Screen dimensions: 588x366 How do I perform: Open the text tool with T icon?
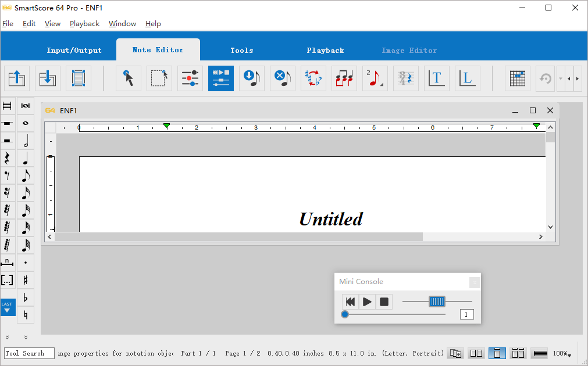[437, 78]
